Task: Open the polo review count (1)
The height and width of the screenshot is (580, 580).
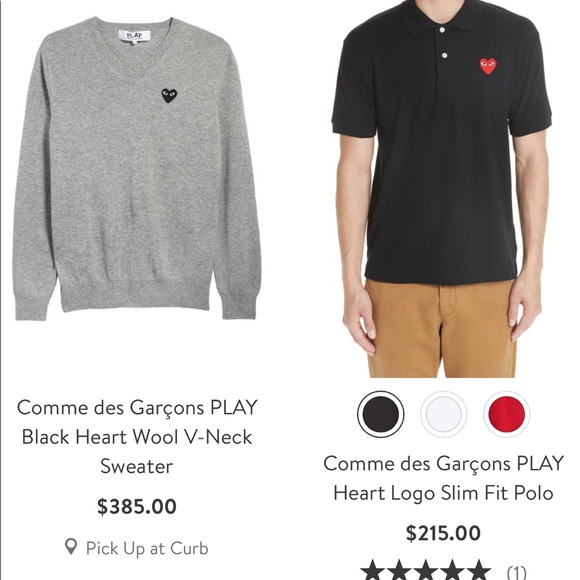Action: (x=516, y=572)
